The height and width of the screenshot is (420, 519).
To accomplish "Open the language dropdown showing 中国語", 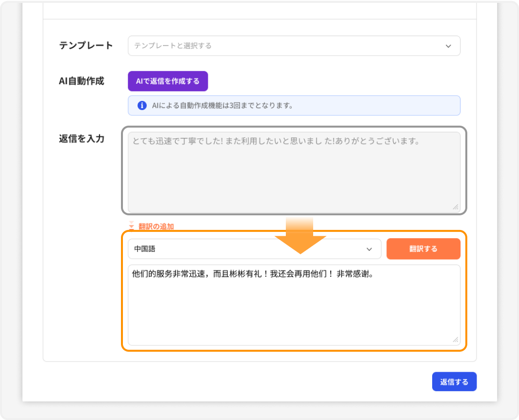I will click(254, 248).
